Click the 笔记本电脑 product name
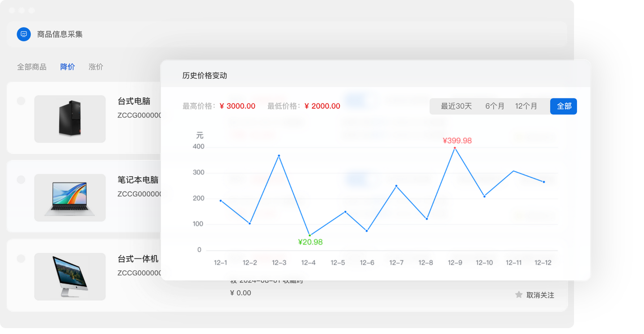 pyautogui.click(x=138, y=180)
